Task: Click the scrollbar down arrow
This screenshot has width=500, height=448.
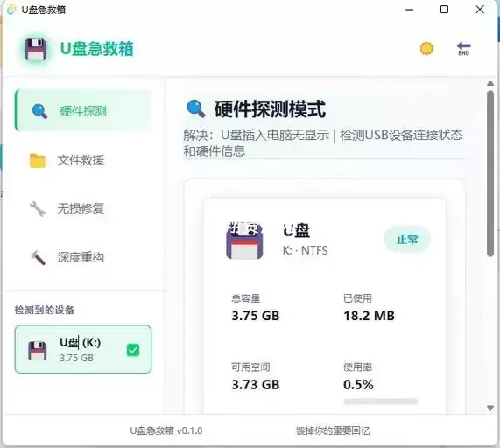Action: 490,408
